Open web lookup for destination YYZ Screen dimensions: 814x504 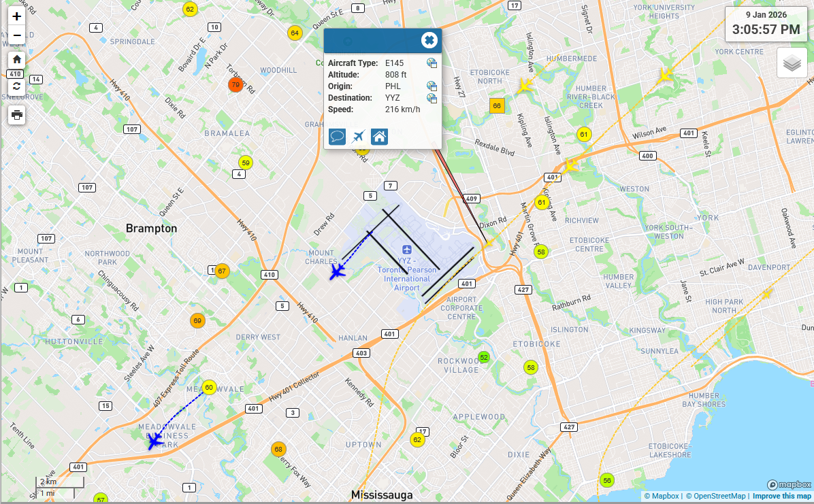point(432,98)
